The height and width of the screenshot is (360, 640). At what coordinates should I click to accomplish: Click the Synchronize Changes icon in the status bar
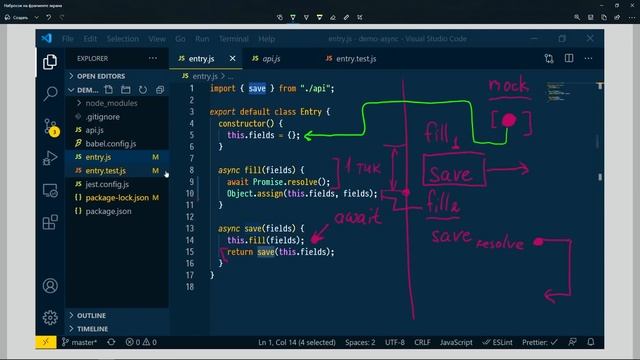[111, 342]
